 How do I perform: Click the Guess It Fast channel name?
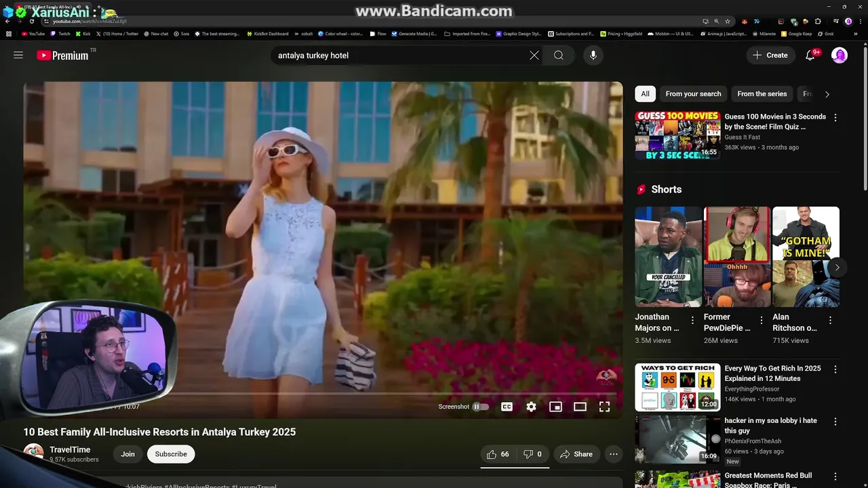coord(743,138)
